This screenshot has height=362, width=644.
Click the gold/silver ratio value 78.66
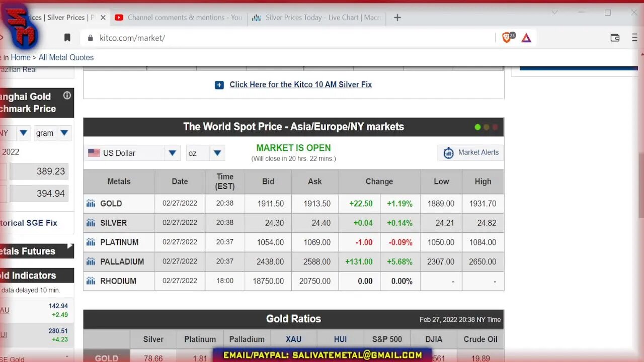click(153, 358)
